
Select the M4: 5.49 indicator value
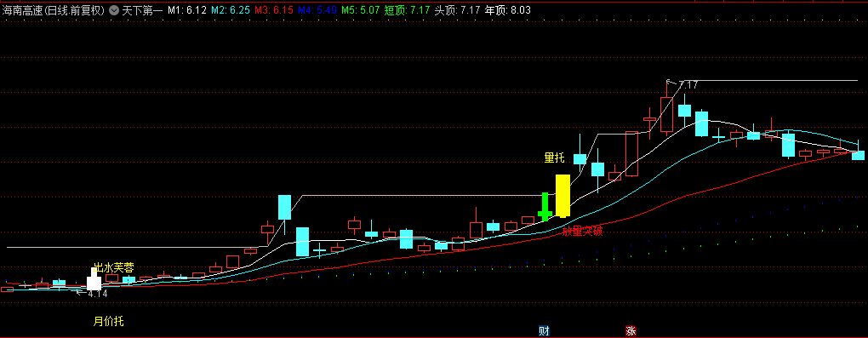(x=317, y=10)
